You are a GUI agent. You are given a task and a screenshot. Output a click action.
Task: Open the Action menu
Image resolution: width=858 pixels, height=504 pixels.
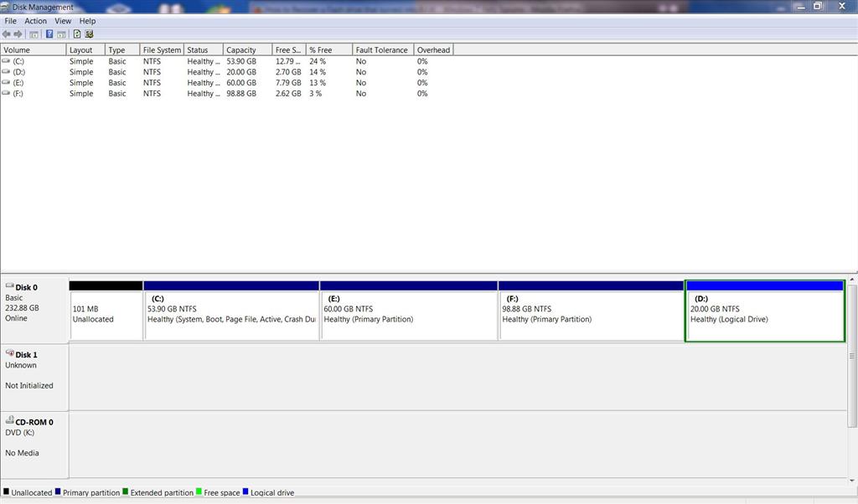click(35, 21)
